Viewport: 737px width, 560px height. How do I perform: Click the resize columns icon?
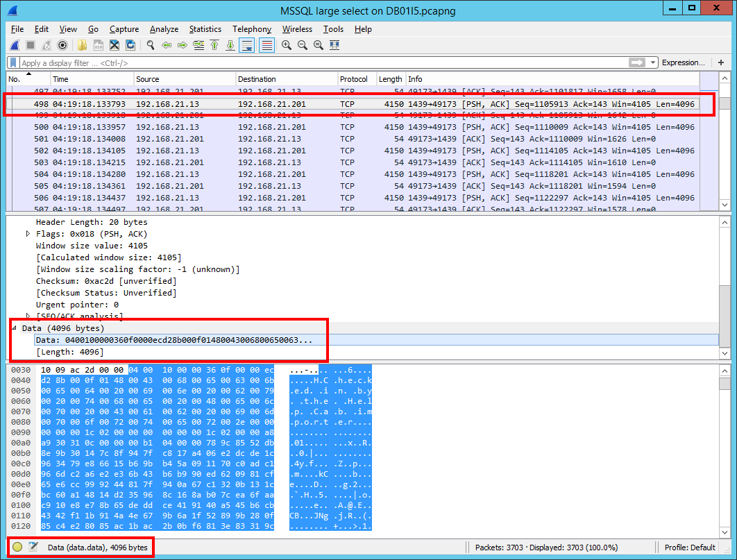tap(334, 45)
